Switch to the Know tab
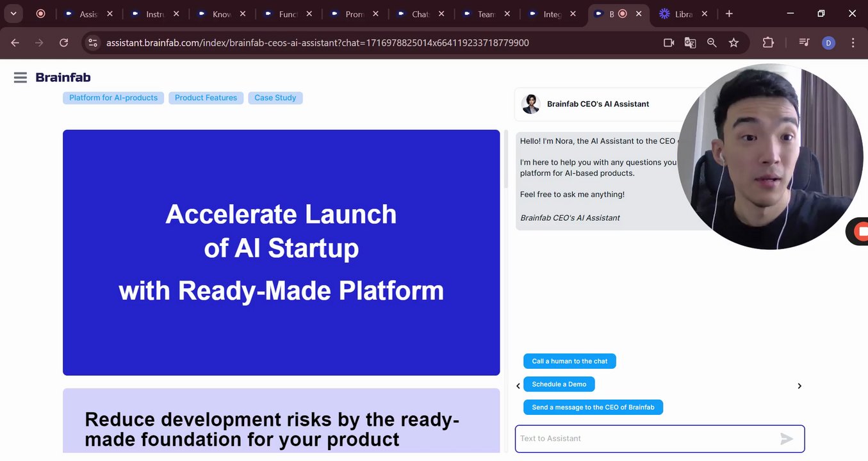868x461 pixels. pyautogui.click(x=221, y=14)
